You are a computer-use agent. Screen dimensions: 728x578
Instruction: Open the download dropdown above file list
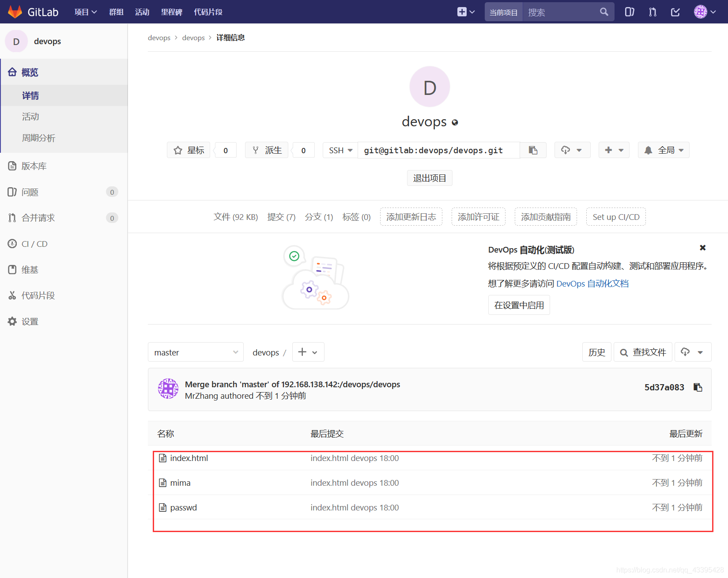pyautogui.click(x=693, y=352)
